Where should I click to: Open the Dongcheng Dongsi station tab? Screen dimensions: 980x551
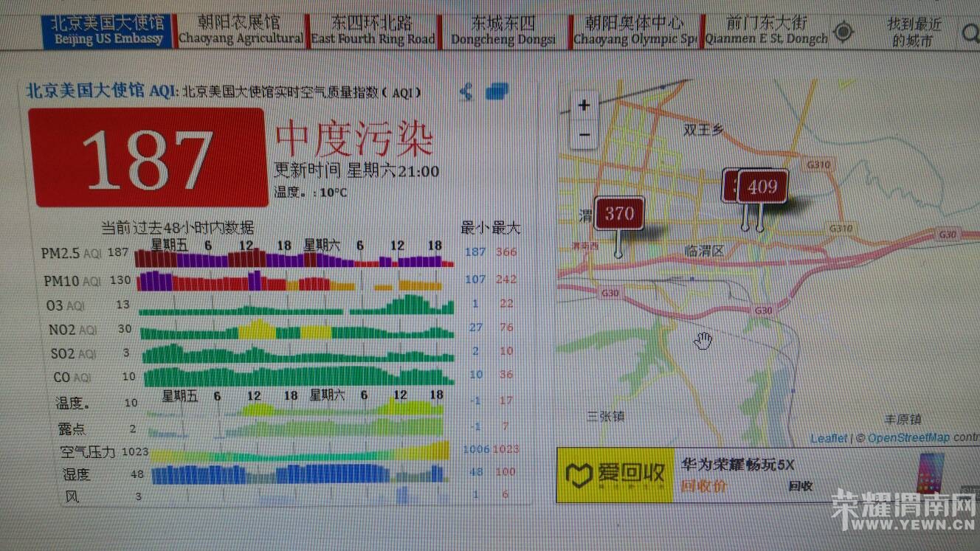(503, 31)
